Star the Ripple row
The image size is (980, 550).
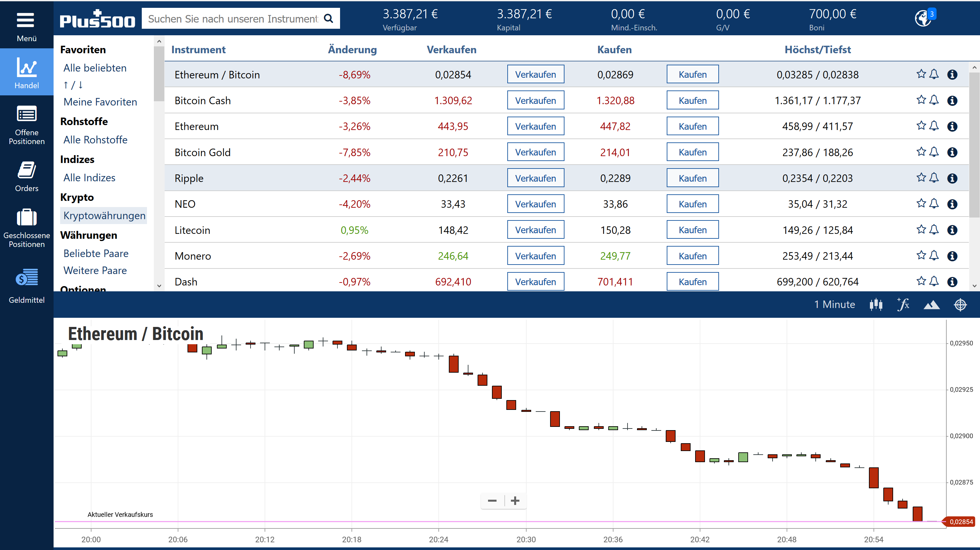(921, 178)
